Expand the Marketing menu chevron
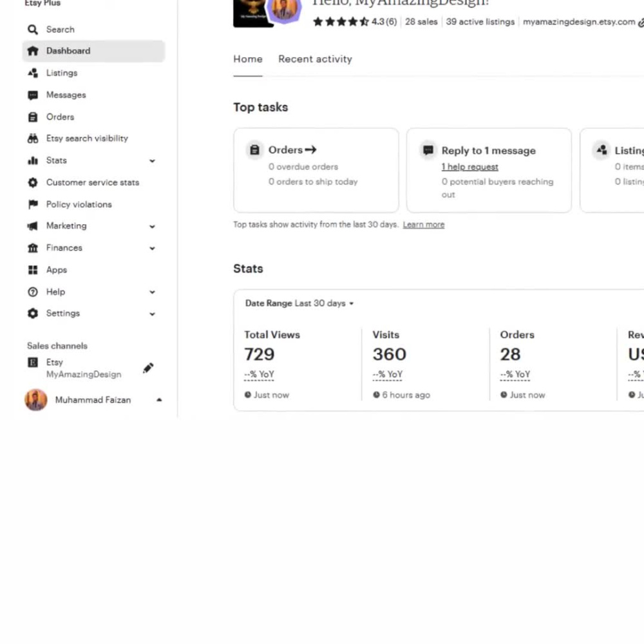644x644 pixels. (153, 227)
